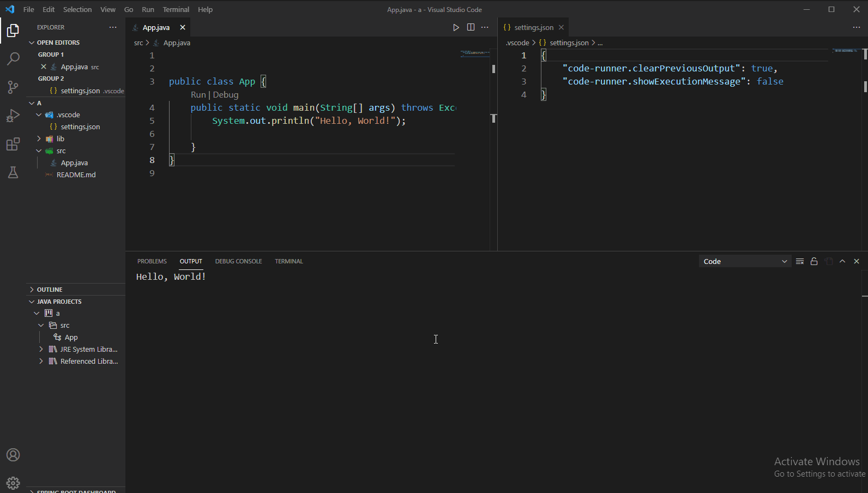Open the Testing flask icon
The width and height of the screenshot is (868, 493).
click(13, 172)
